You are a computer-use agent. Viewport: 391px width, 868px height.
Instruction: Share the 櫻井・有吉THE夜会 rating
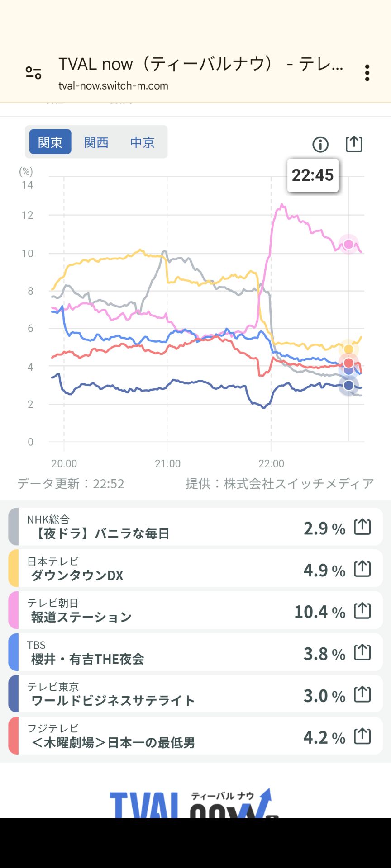(362, 651)
